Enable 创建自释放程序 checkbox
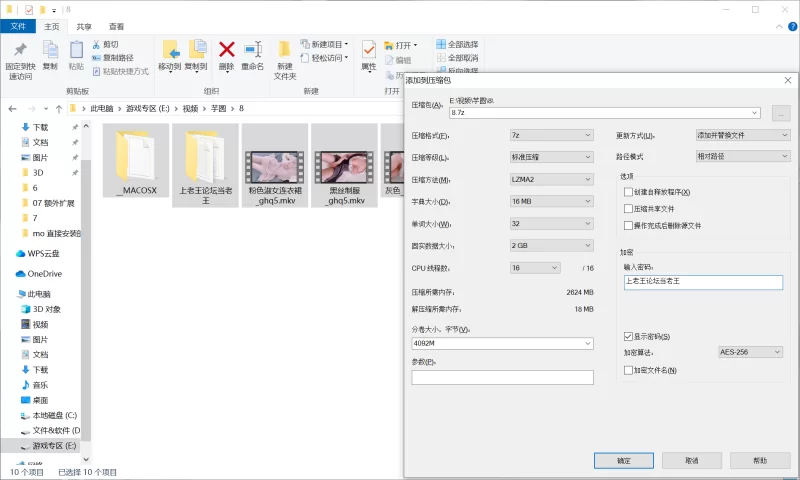Image resolution: width=800 pixels, height=480 pixels. pyautogui.click(x=628, y=192)
